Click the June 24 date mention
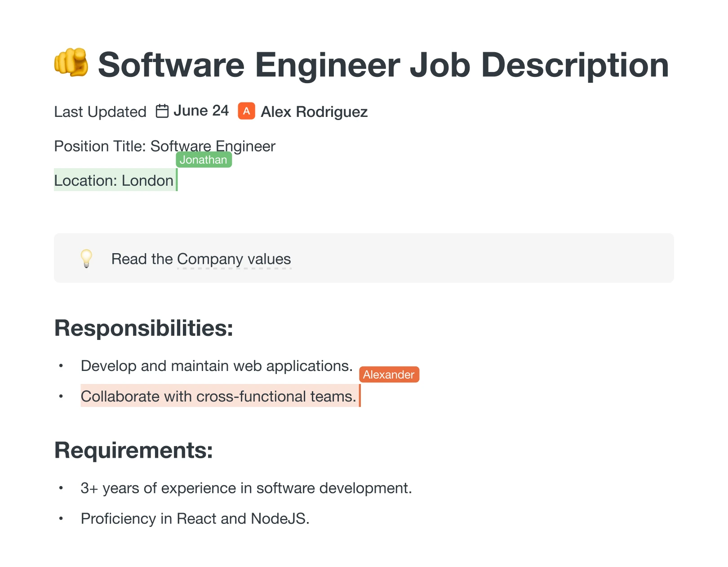Screen dimensions: 728x567 201,111
